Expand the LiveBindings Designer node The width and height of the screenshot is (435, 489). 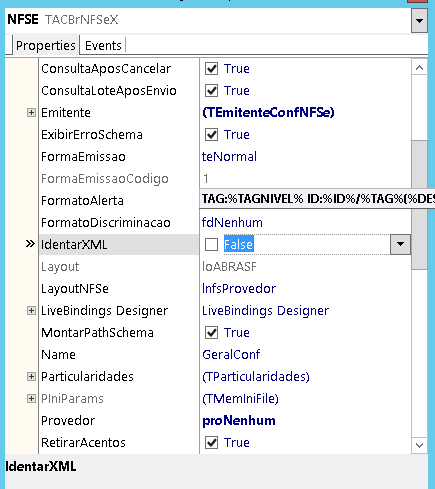coord(31,311)
